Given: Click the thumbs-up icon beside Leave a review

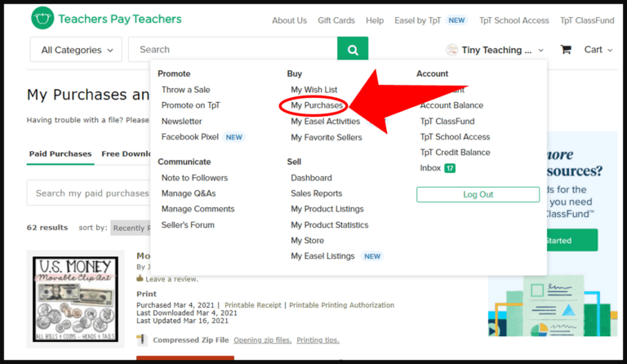Looking at the screenshot, I should 140,278.
